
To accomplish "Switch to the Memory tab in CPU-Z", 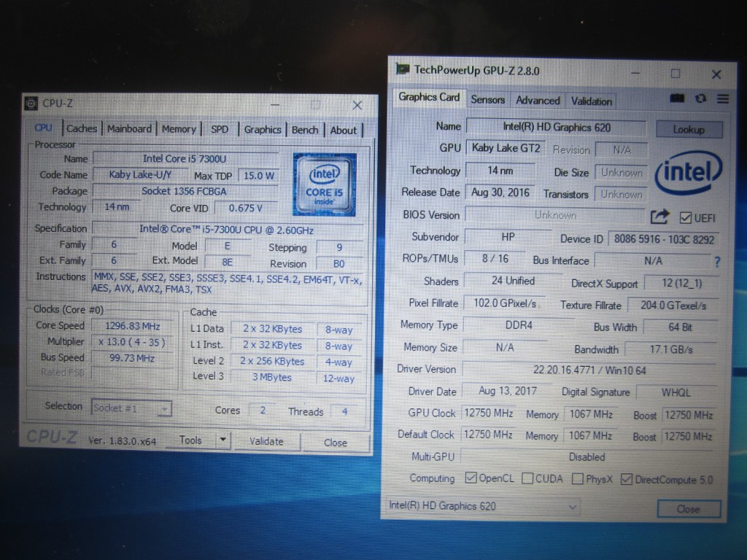I will click(179, 129).
